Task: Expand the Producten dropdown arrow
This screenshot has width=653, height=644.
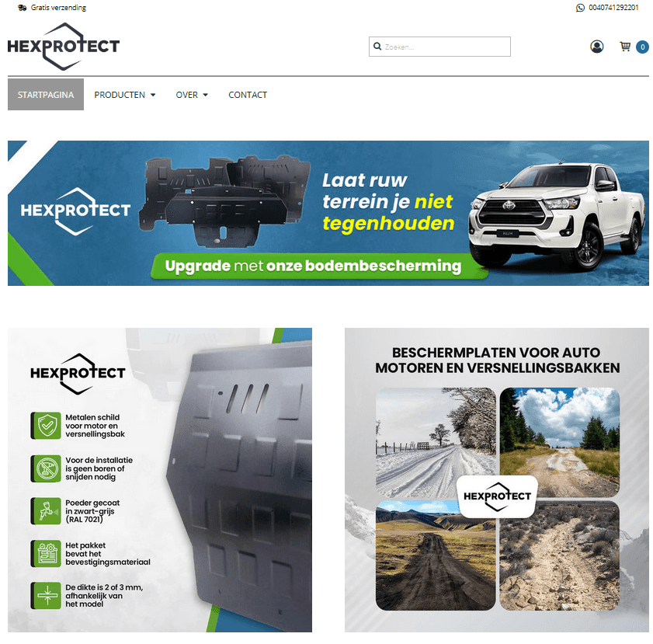Action: 153,95
